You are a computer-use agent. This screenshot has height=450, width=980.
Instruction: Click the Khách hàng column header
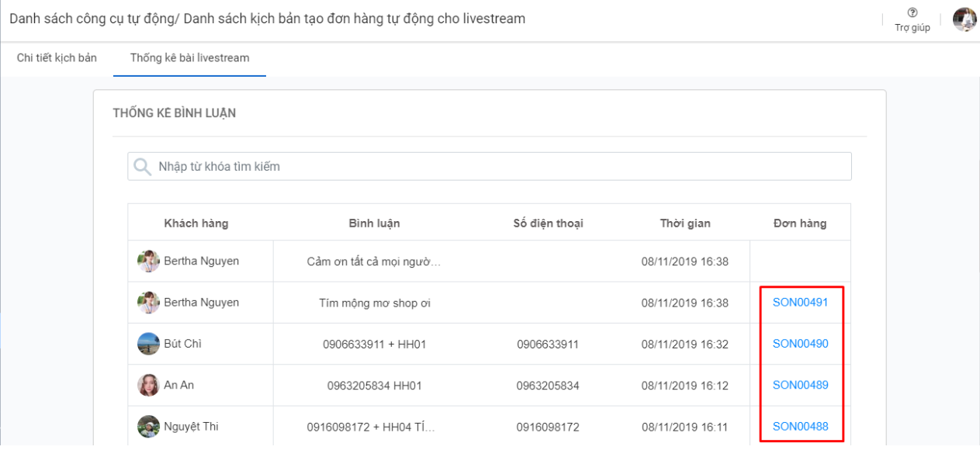click(196, 223)
